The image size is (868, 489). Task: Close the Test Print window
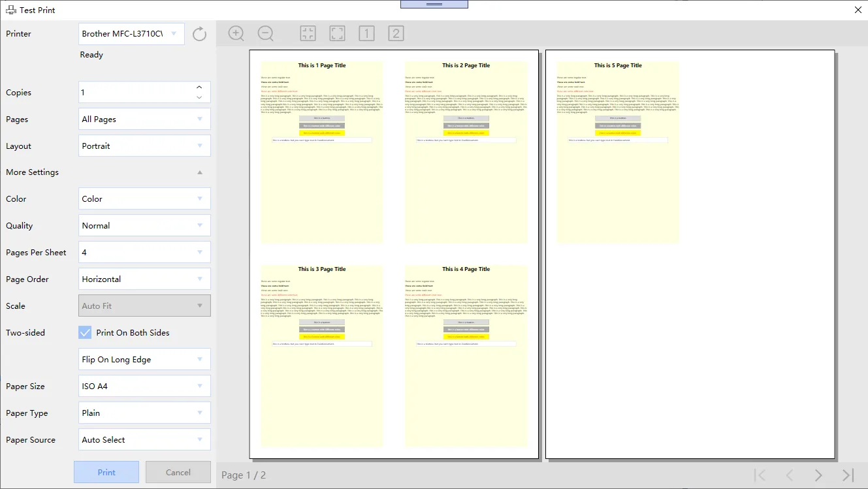(x=858, y=10)
